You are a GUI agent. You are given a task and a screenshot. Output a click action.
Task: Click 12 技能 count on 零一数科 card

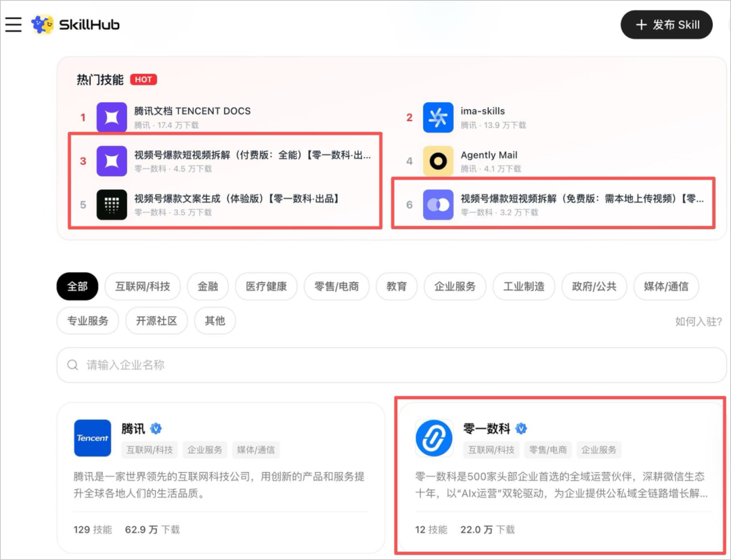[431, 530]
